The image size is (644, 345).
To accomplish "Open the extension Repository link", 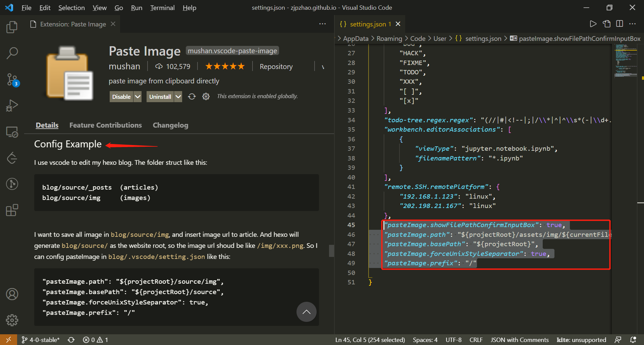I will pos(276,67).
